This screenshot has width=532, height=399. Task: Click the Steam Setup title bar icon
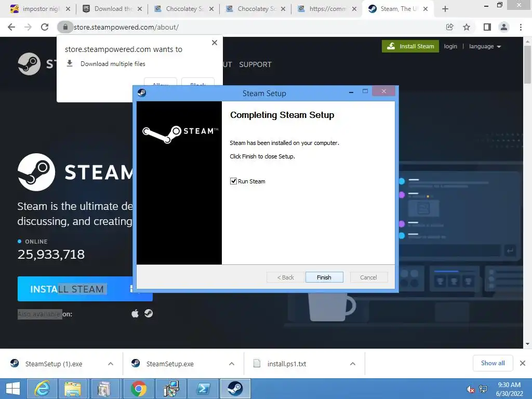(142, 92)
